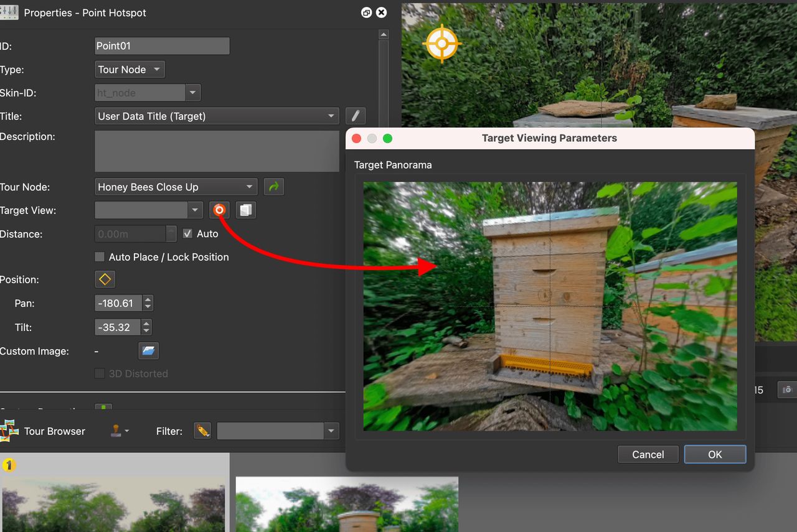
Task: Open the Custom Image chooser icon
Action: (x=148, y=350)
